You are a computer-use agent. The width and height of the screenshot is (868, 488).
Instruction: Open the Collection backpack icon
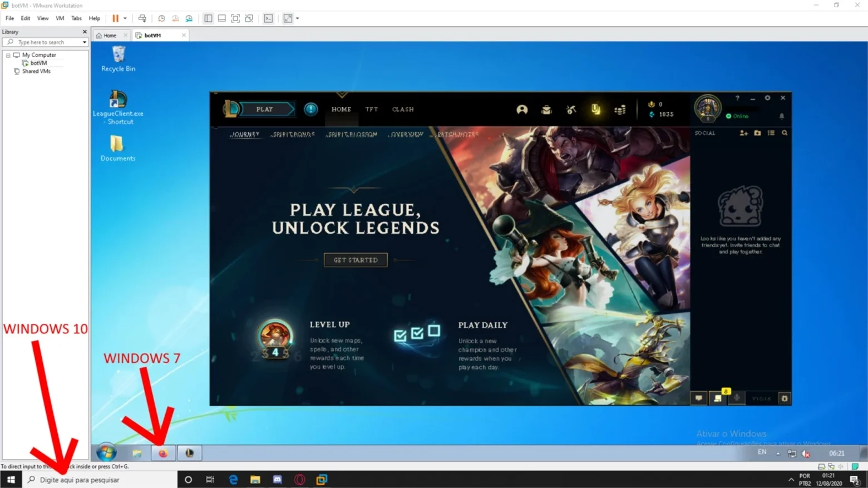(546, 110)
